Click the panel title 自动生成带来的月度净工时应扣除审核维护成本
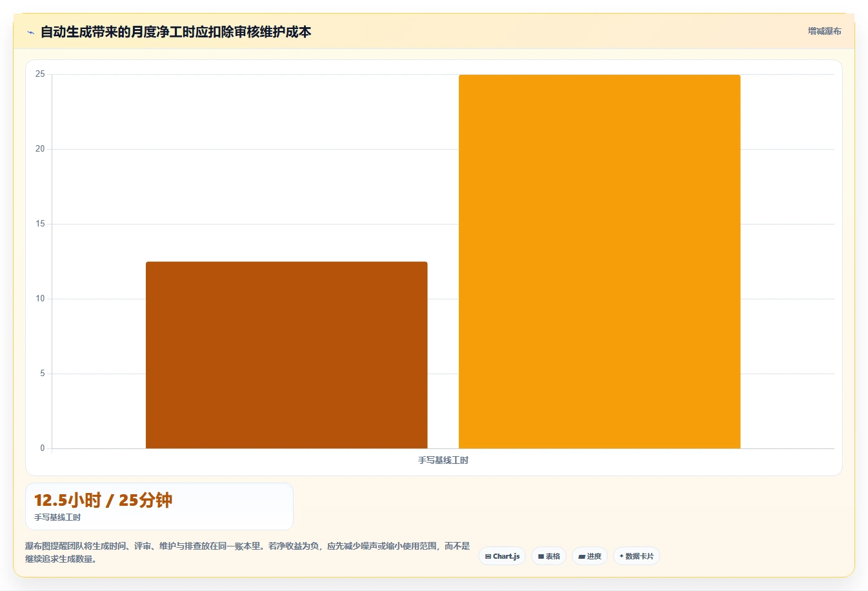Image resolution: width=868 pixels, height=591 pixels. point(176,32)
